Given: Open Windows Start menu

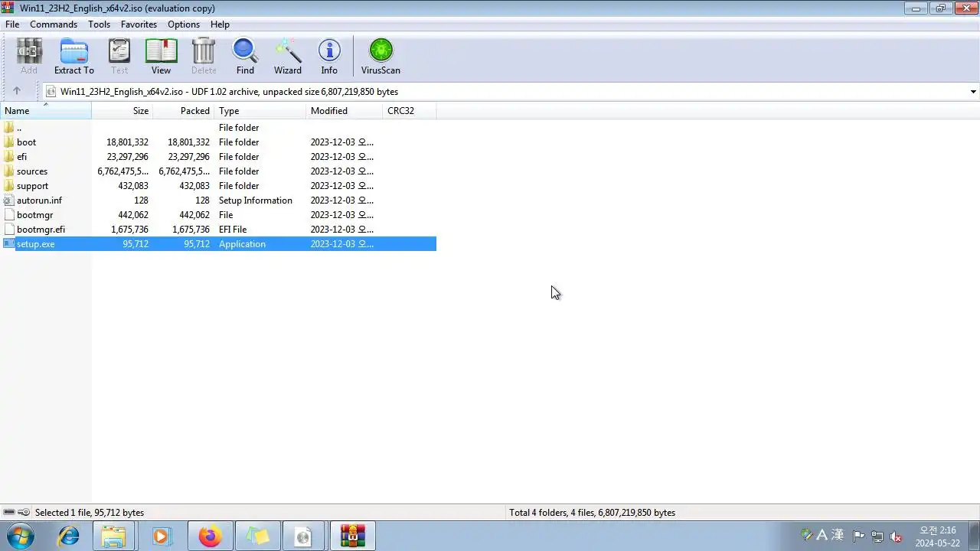Looking at the screenshot, I should [x=20, y=536].
